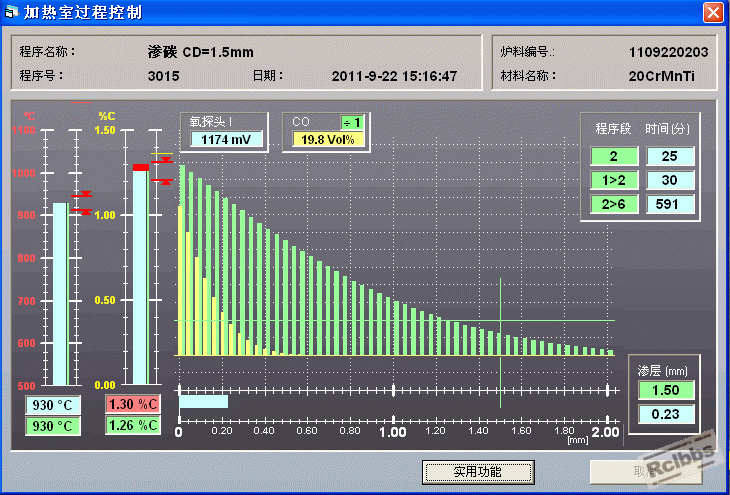Click the lower red temperature limit marker
The width and height of the screenshot is (730, 495).
point(81,212)
